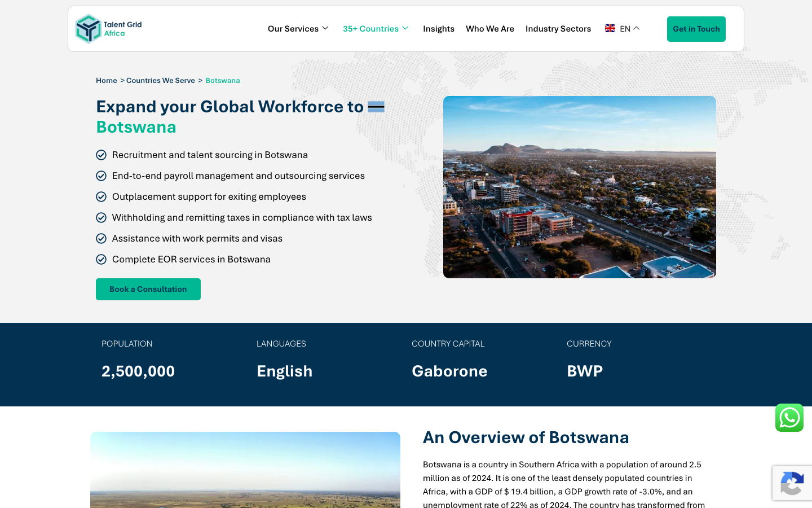Click Withholding and remitting taxes text
This screenshot has height=508, width=812.
pos(242,217)
